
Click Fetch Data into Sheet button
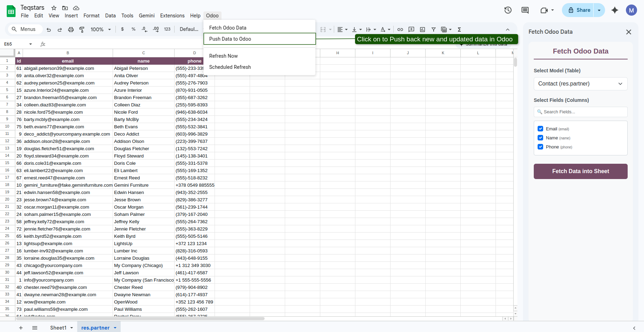[580, 171]
